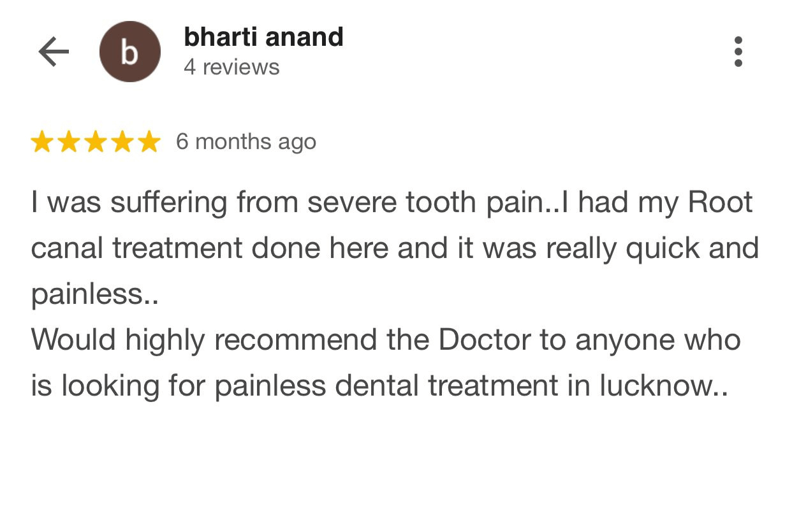Click the line starting "is looking for painless"
Image resolution: width=792 pixels, height=532 pixels.
tap(379, 386)
